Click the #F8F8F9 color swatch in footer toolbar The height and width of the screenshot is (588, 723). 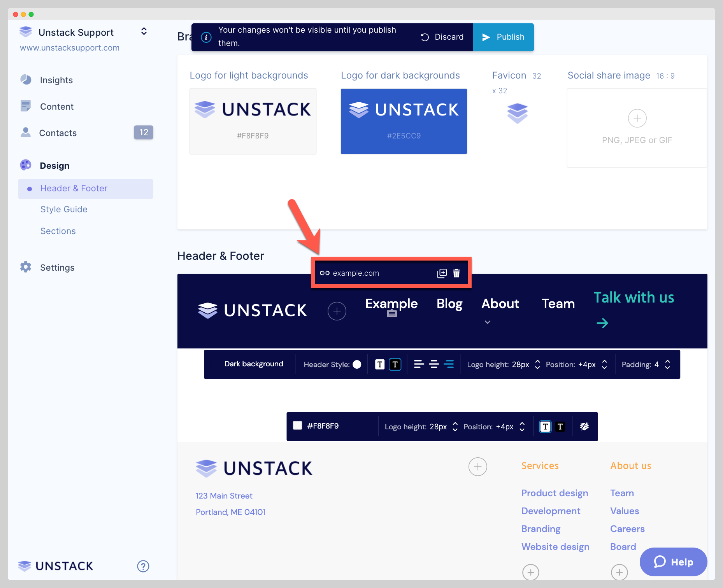[298, 426]
